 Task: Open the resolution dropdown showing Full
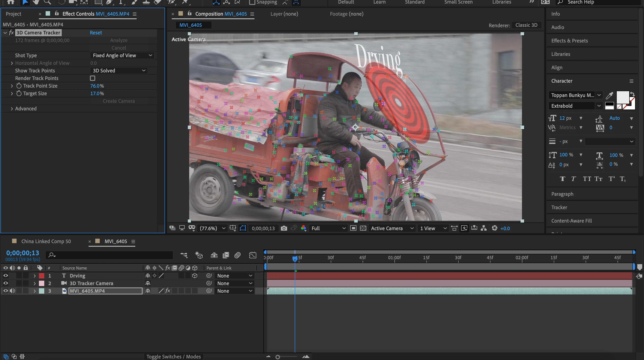click(x=328, y=228)
